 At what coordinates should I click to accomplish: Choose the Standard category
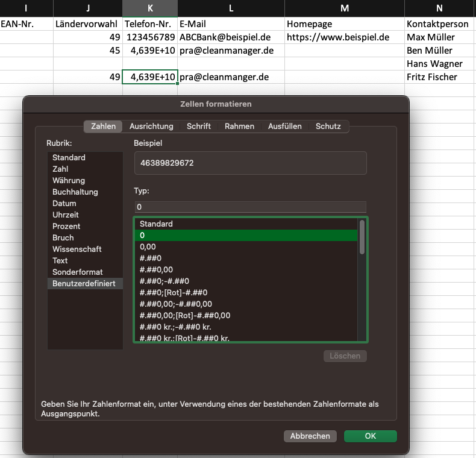tap(69, 157)
